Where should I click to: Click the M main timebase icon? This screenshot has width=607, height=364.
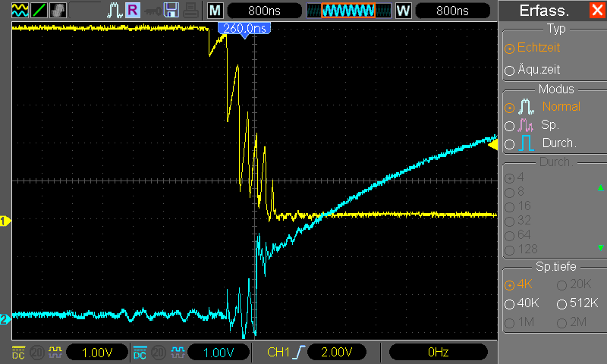pyautogui.click(x=215, y=11)
